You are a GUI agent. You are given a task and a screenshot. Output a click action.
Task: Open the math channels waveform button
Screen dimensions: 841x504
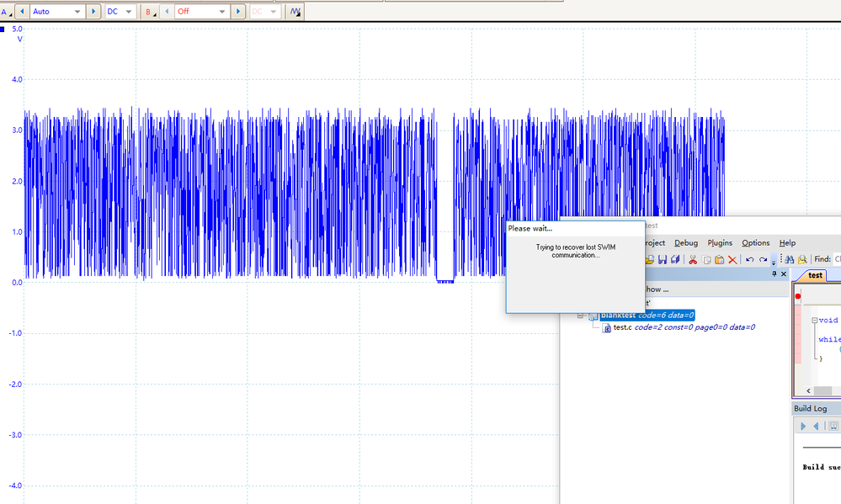(x=295, y=11)
